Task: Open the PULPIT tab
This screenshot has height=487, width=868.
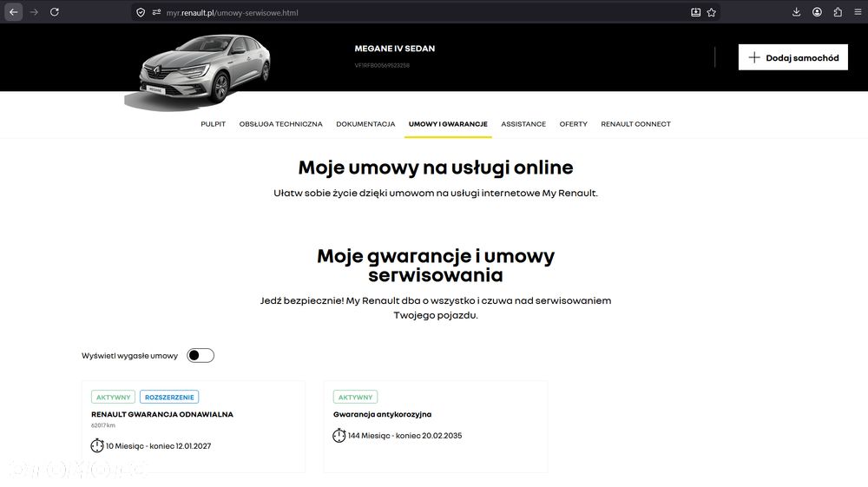Action: pyautogui.click(x=214, y=124)
